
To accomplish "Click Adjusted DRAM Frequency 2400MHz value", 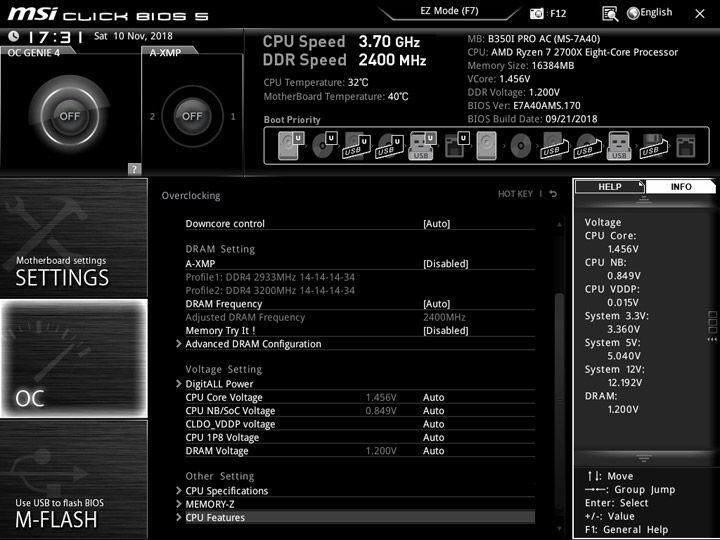I will pyautogui.click(x=444, y=317).
